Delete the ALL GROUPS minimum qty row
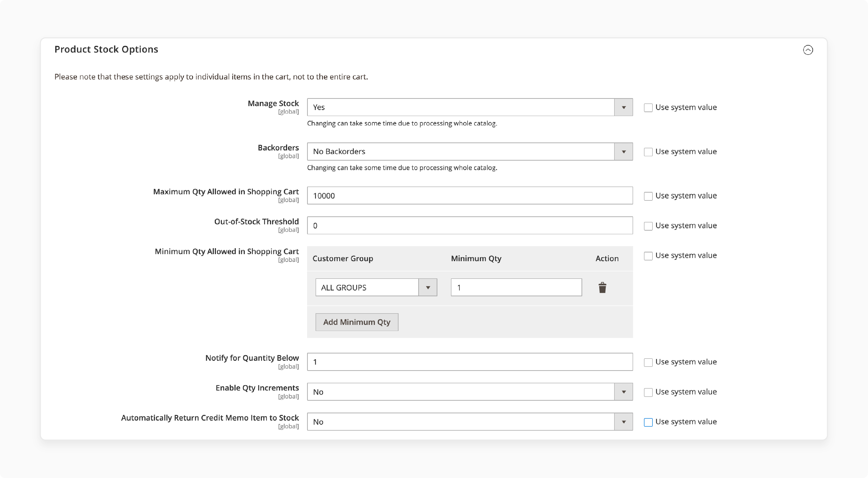 coord(602,288)
